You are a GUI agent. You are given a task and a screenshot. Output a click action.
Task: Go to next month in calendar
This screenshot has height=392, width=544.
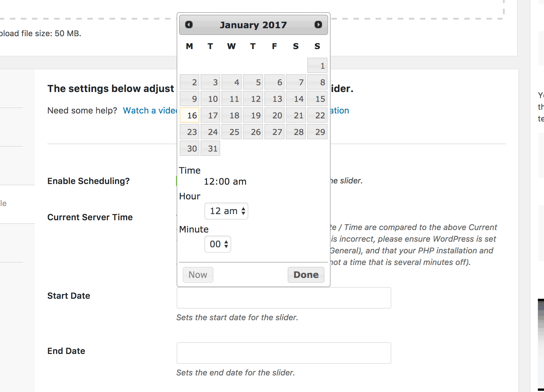click(318, 25)
